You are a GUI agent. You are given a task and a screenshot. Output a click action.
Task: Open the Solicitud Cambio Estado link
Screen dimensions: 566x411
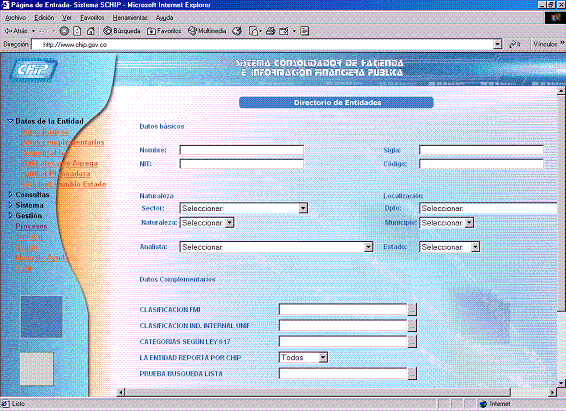(x=63, y=184)
